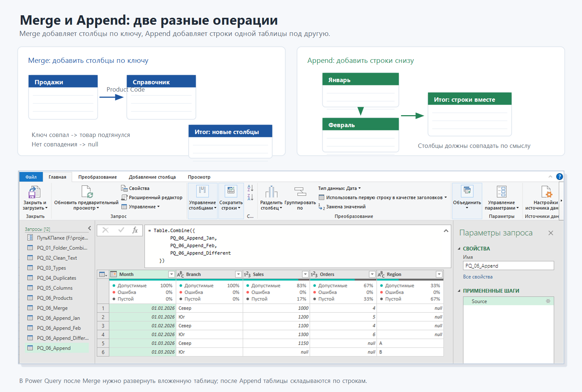The width and height of the screenshot is (582, 392).
Task: Open Month column filter dropdown
Action: click(171, 274)
